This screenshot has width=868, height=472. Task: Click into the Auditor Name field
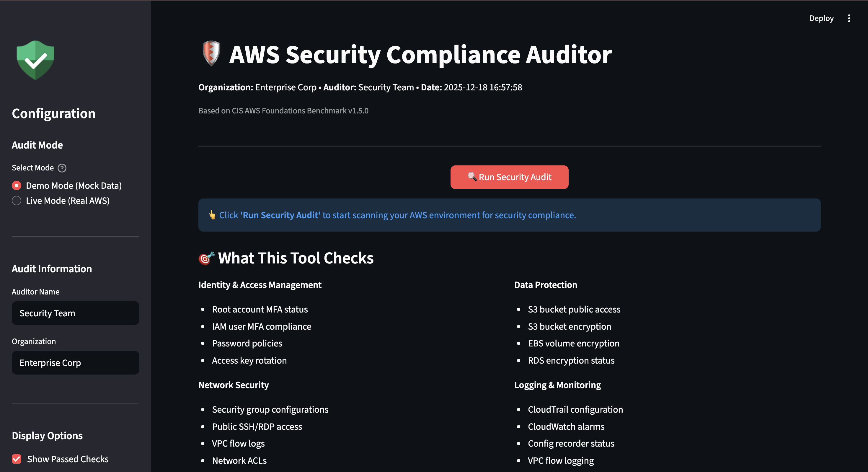(76, 313)
